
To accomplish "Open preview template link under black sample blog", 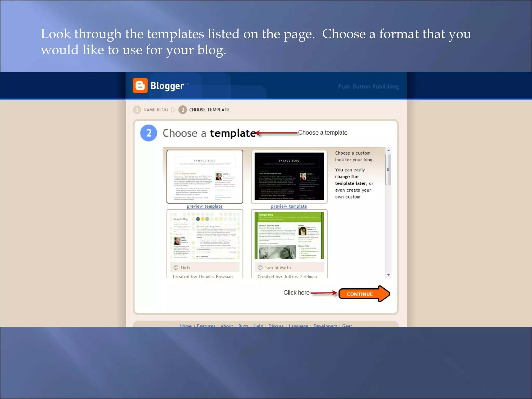I will (x=289, y=206).
